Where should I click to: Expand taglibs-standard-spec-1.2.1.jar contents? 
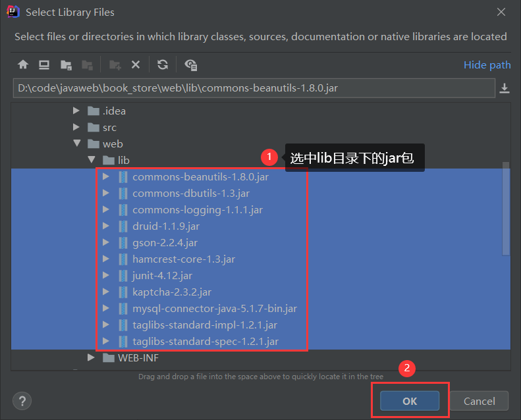106,340
